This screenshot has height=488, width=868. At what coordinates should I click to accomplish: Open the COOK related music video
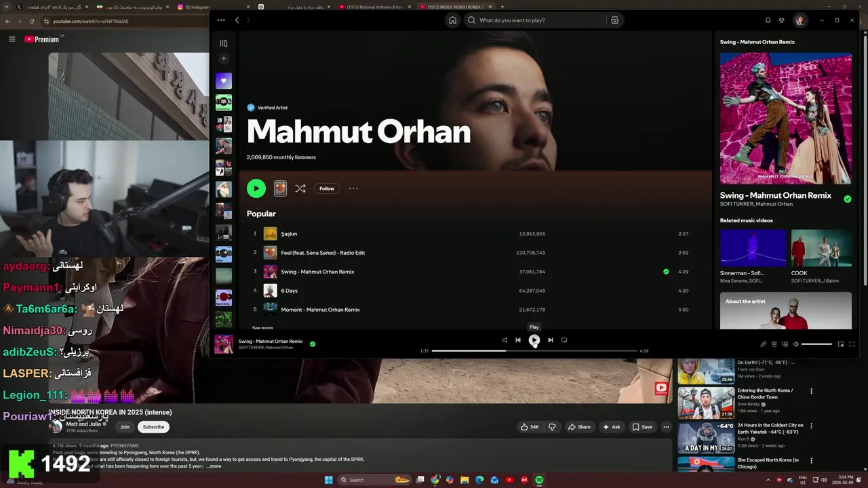pyautogui.click(x=821, y=247)
